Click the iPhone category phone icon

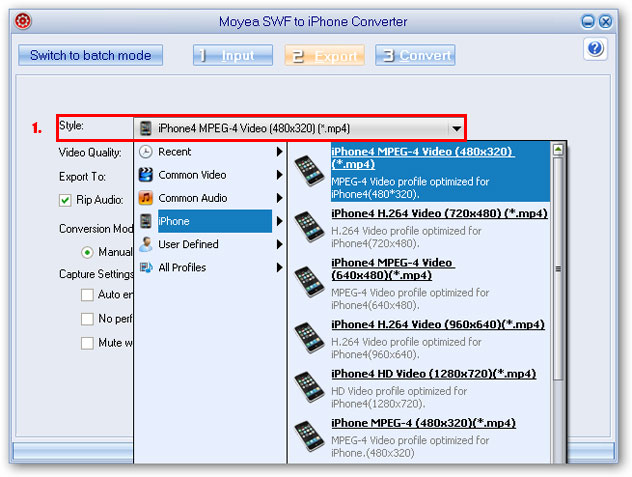tap(146, 221)
